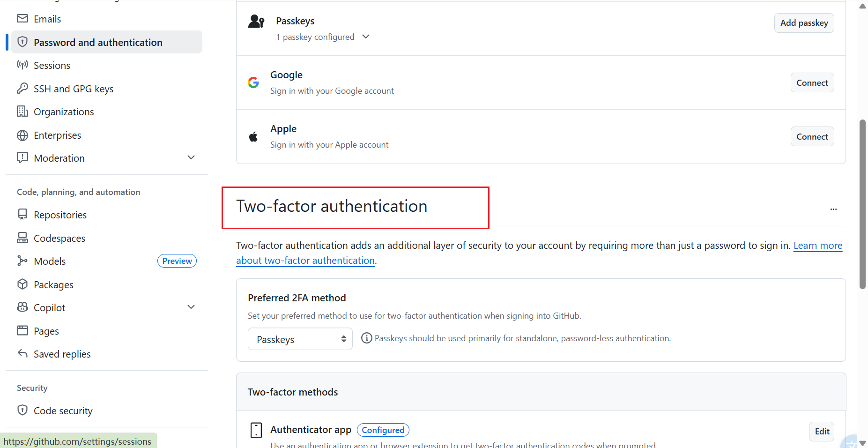Click the Packages box icon
The width and height of the screenshot is (868, 448).
tap(22, 284)
